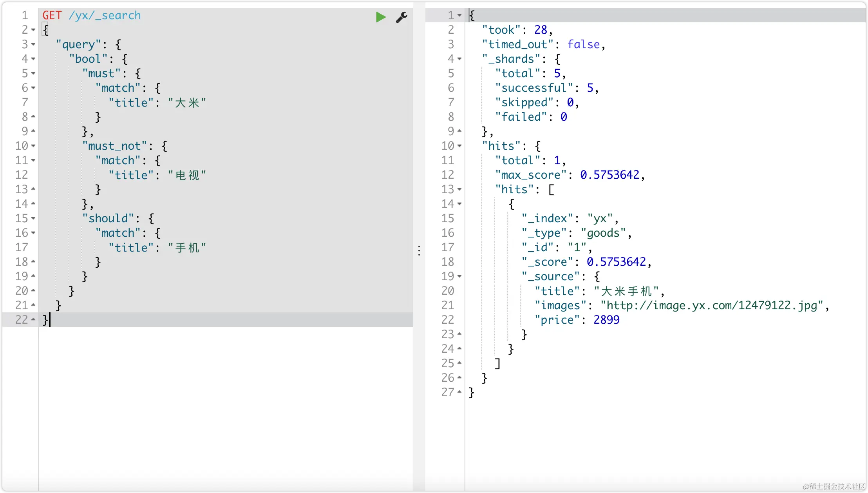Click the max_score value in response
Image resolution: width=868 pixels, height=493 pixels.
tap(609, 175)
